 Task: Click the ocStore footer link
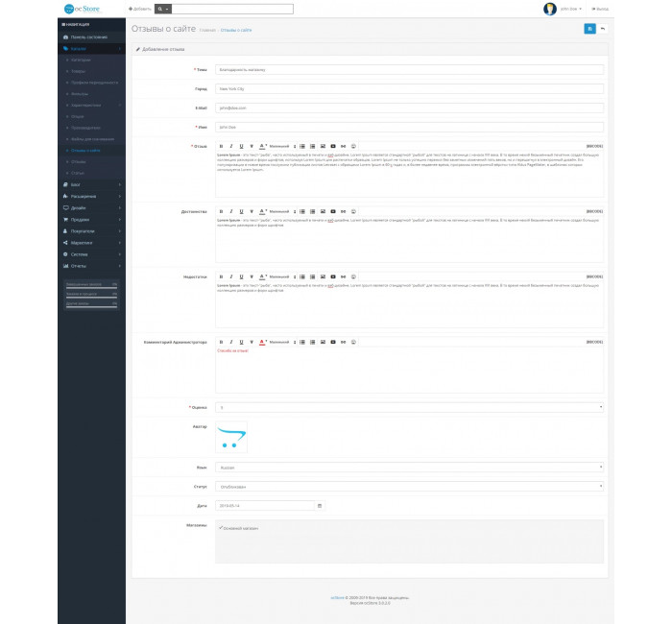coord(337,597)
